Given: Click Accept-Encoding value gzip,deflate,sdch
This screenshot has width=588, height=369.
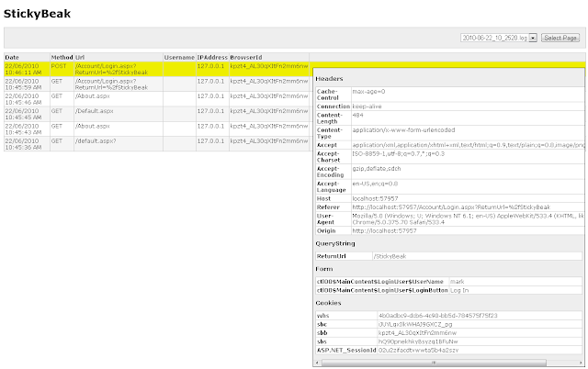Looking at the screenshot, I should (x=377, y=169).
